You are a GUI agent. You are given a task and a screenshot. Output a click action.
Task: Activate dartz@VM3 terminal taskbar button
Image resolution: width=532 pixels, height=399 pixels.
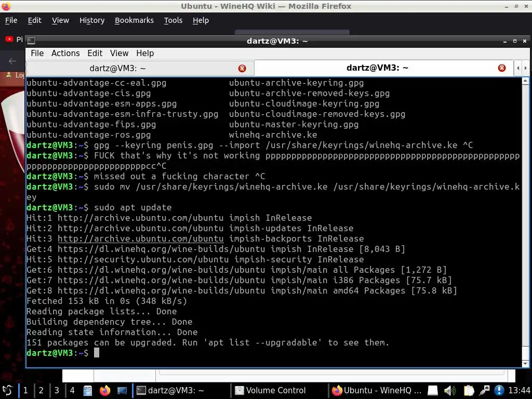tap(180, 391)
